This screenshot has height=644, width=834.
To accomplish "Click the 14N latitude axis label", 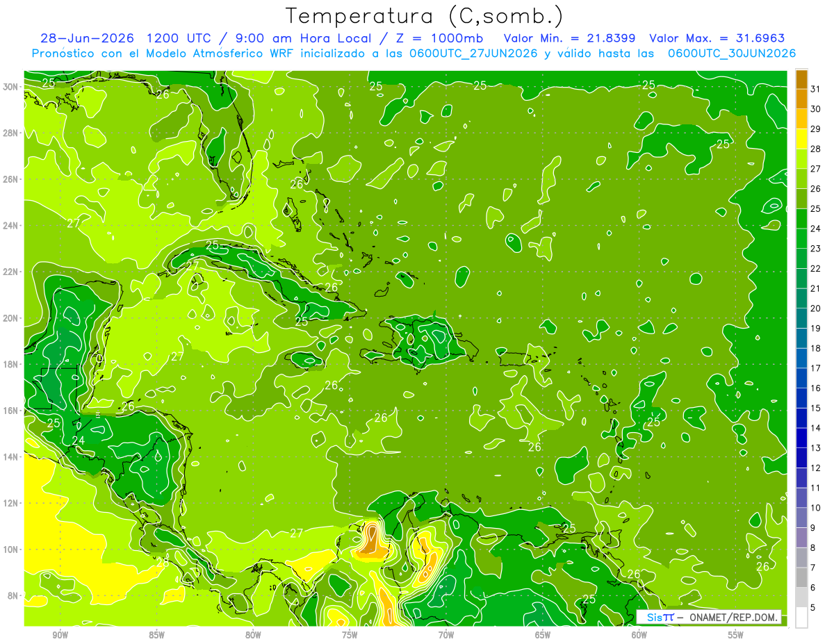I will (10, 456).
